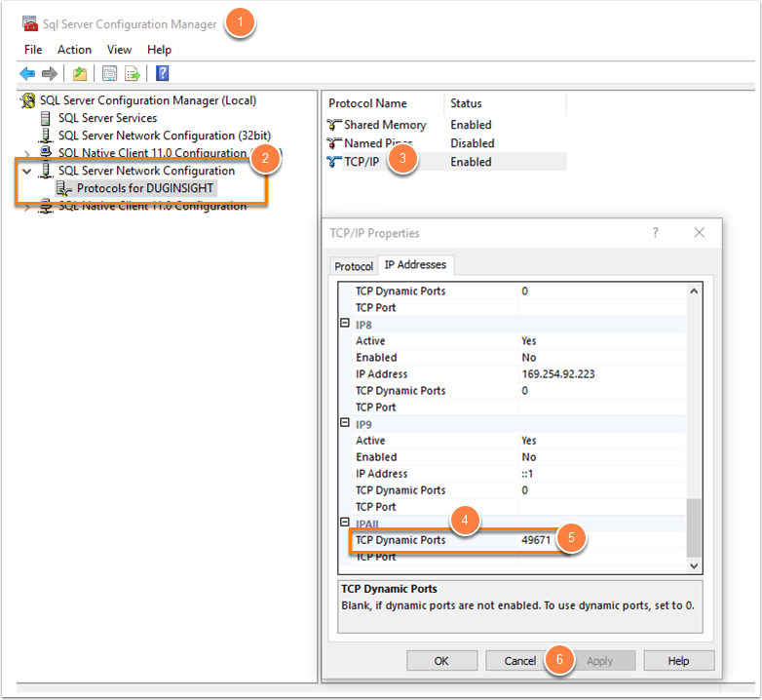Image resolution: width=762 pixels, height=700 pixels.
Task: Click the IP8 TCP Dynamic Ports value 0
Action: 525,390
